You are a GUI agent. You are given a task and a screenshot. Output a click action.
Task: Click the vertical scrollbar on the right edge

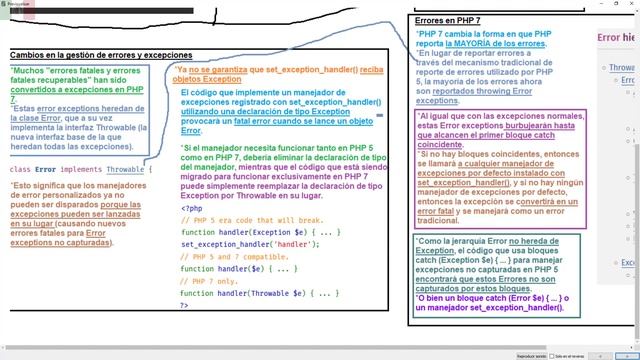tap(637, 241)
